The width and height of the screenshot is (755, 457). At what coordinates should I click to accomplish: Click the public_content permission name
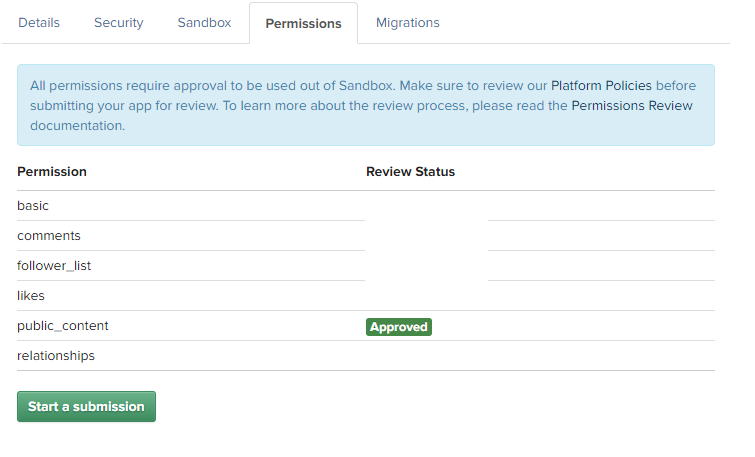point(63,326)
